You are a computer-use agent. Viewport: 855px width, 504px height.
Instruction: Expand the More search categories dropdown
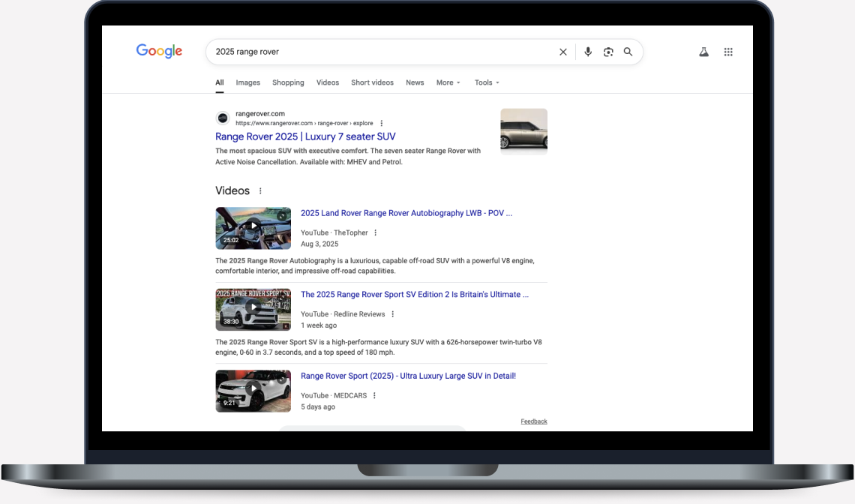(x=448, y=82)
